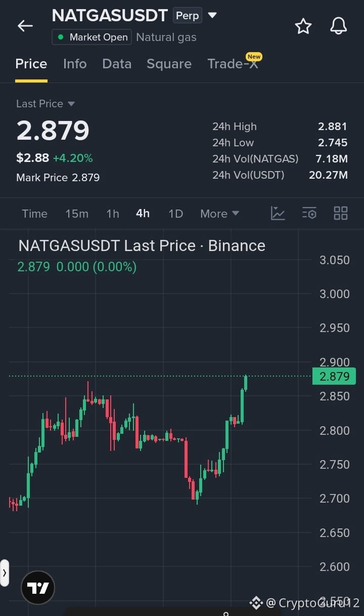Select the 15m chart interval
364x616 pixels.
[x=77, y=214]
